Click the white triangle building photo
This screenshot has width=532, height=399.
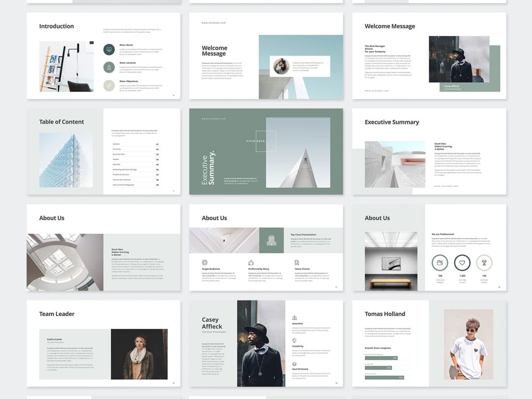298,153
